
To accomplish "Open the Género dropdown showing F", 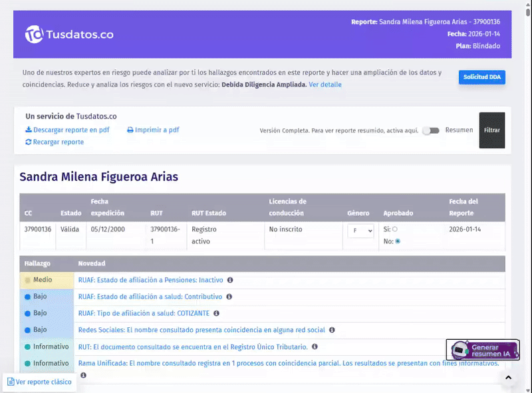I will [360, 231].
